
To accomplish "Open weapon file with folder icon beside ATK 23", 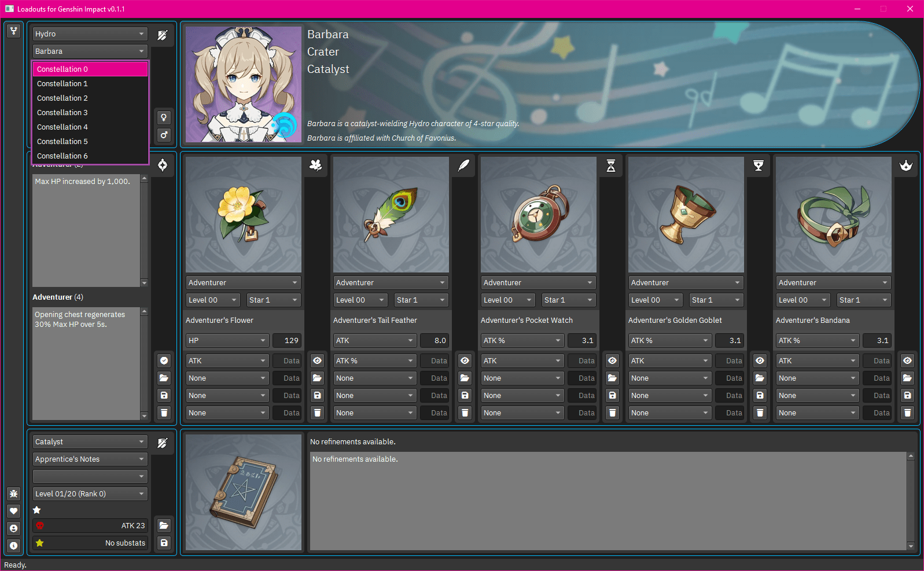I will click(164, 525).
